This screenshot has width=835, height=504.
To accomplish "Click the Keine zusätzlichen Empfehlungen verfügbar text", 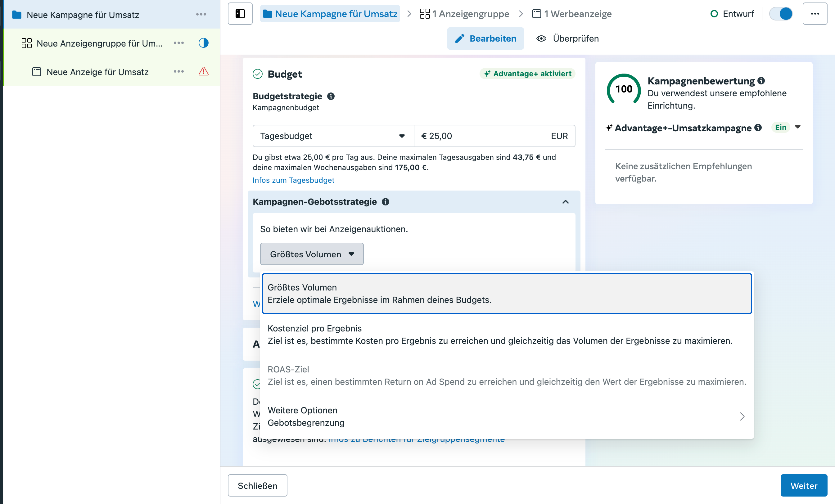I will [x=683, y=172].
